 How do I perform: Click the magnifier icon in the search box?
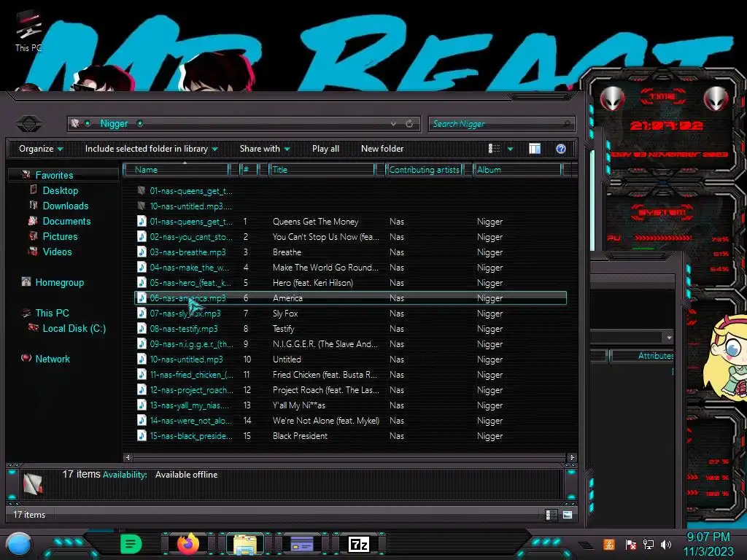566,124
